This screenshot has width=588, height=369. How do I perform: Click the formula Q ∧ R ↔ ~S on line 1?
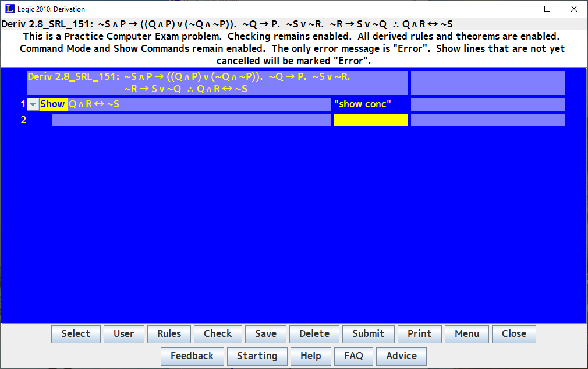click(94, 104)
